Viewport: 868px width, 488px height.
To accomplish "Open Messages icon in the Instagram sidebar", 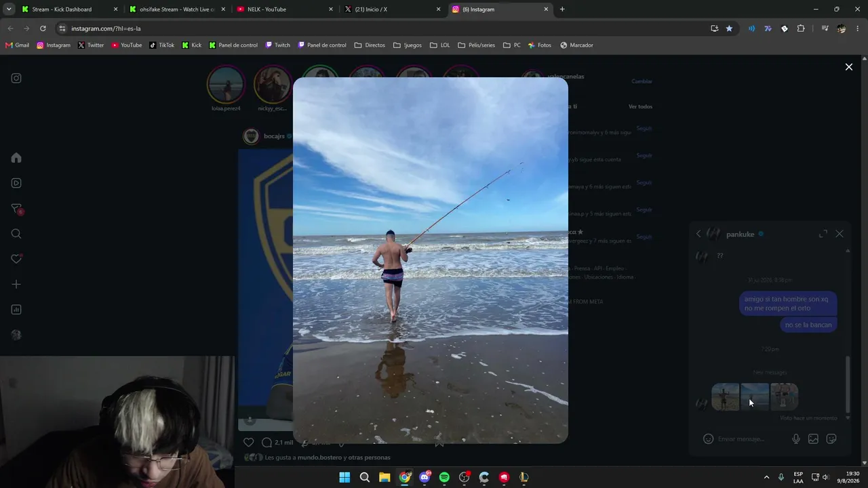I will [16, 209].
